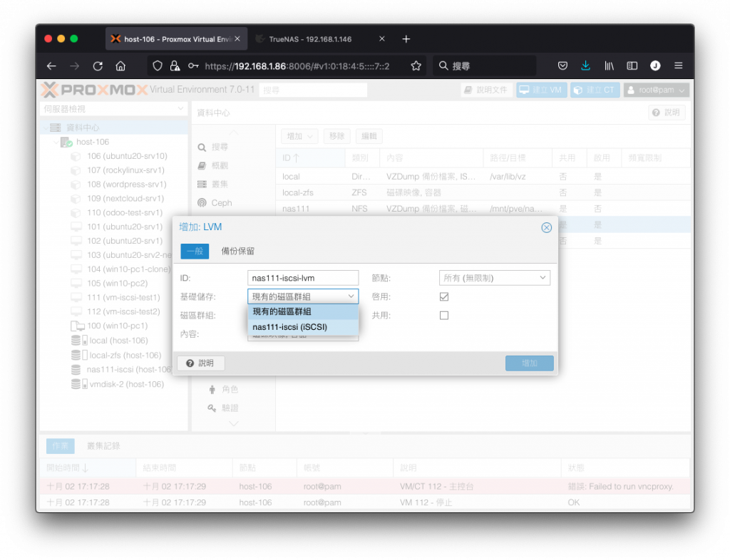
Task: Switch to the 一般 tab
Action: (195, 252)
